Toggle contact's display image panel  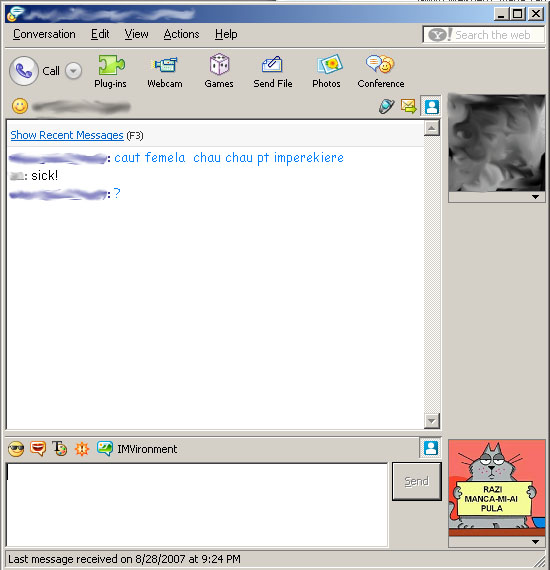pyautogui.click(x=431, y=107)
